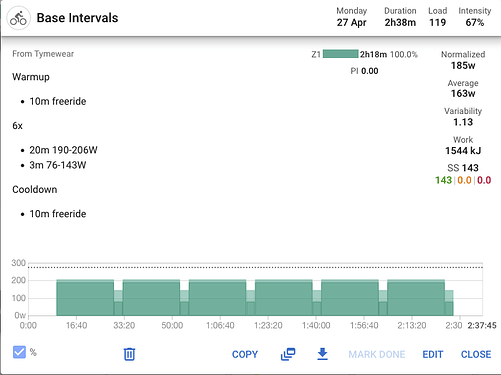Screen dimensions: 501x375
Task: Click the MARK DONE button
Action: point(377,354)
